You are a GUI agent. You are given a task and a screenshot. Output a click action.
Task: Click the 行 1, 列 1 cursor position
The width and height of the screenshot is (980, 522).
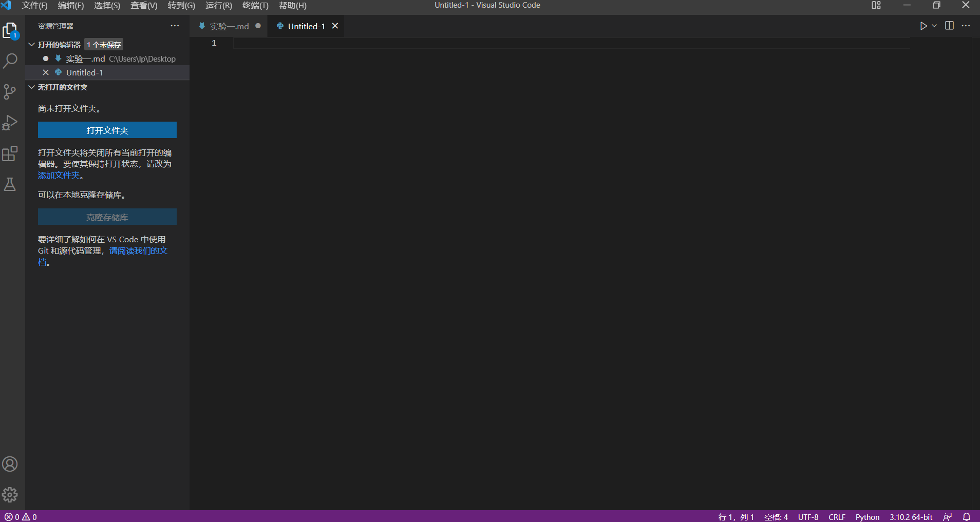pyautogui.click(x=736, y=517)
